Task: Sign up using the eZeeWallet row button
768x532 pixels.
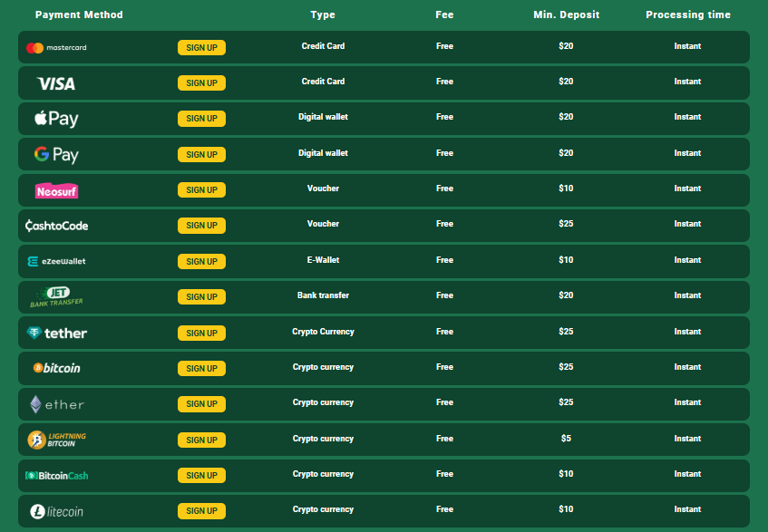Action: [x=202, y=261]
